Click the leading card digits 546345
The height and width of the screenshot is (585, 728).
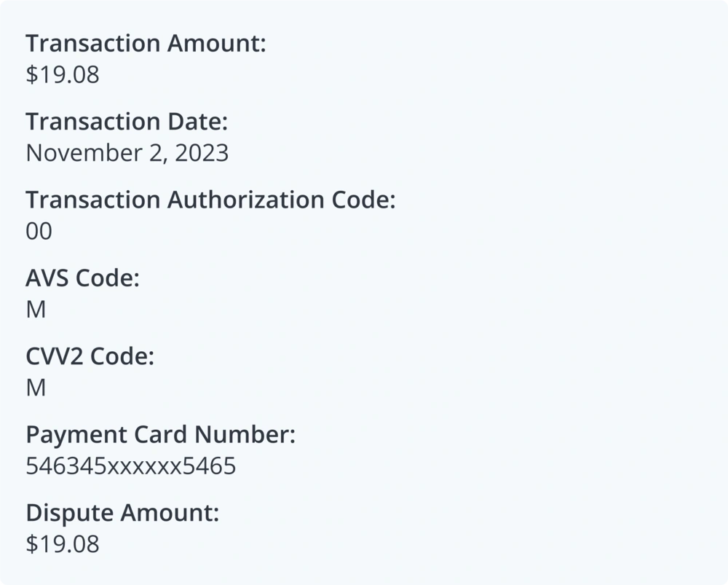(66, 466)
